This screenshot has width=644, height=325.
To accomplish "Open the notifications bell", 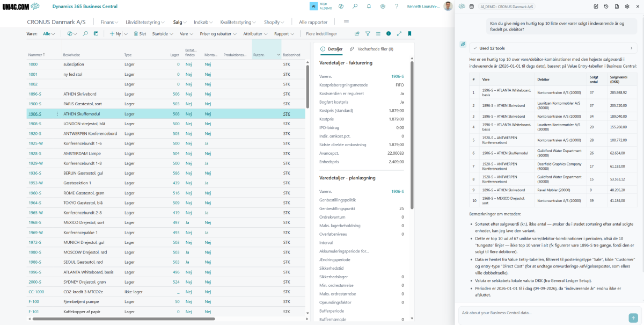I will click(x=369, y=6).
